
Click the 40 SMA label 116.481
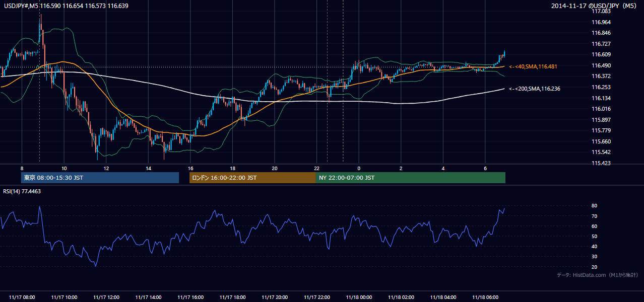(533, 66)
